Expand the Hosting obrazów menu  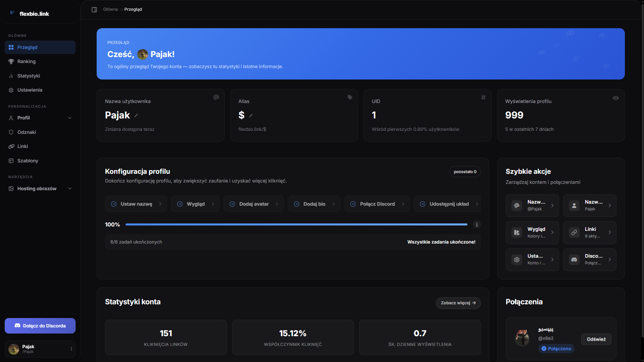coord(40,189)
